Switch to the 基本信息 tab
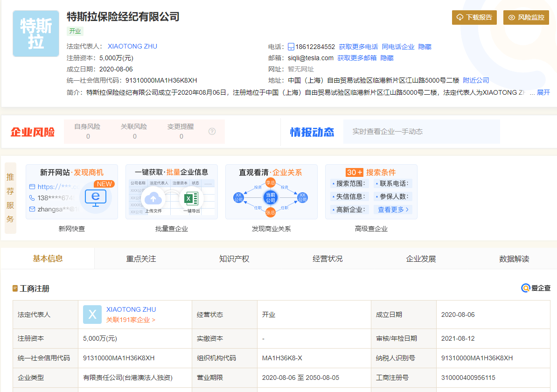The width and height of the screenshot is (557, 392). pos(48,259)
